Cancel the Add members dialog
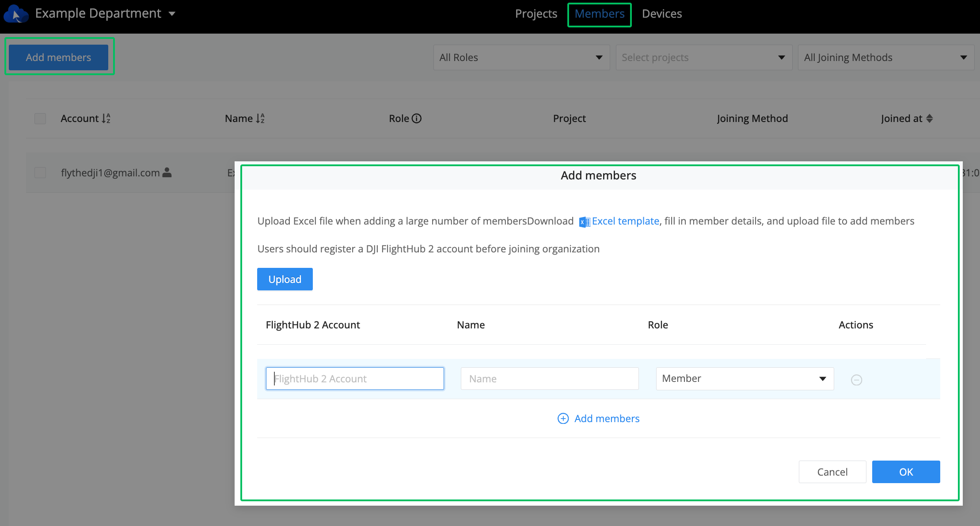The width and height of the screenshot is (980, 526). [x=832, y=472]
